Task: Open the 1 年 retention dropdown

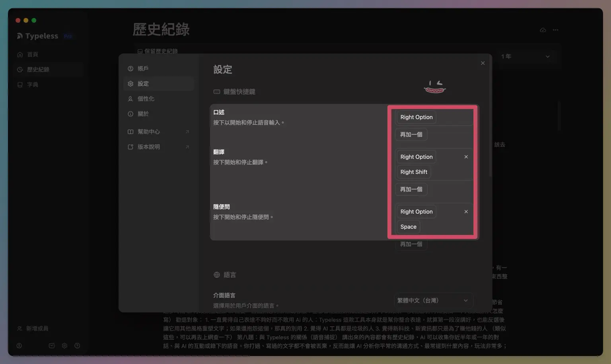Action: (x=525, y=57)
